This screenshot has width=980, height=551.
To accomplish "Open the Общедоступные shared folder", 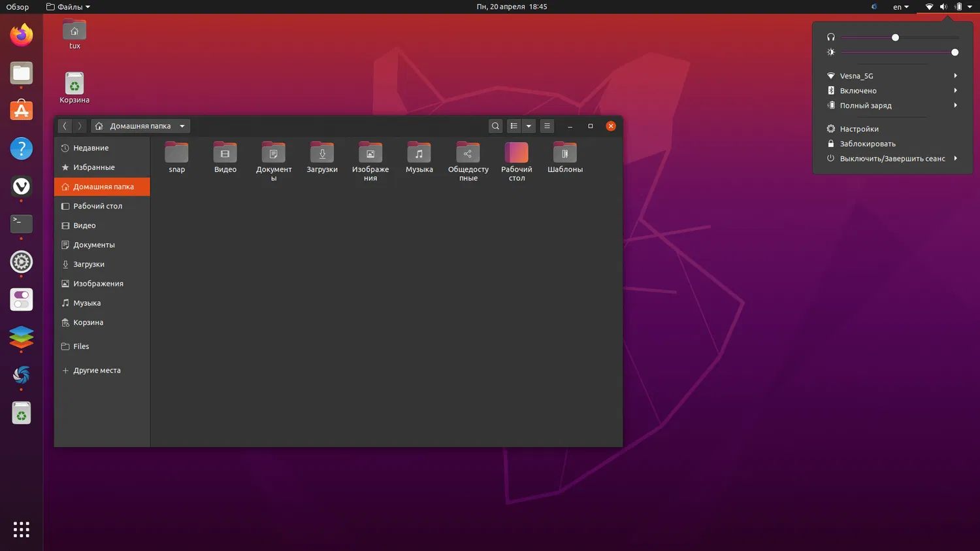I will pos(468,154).
